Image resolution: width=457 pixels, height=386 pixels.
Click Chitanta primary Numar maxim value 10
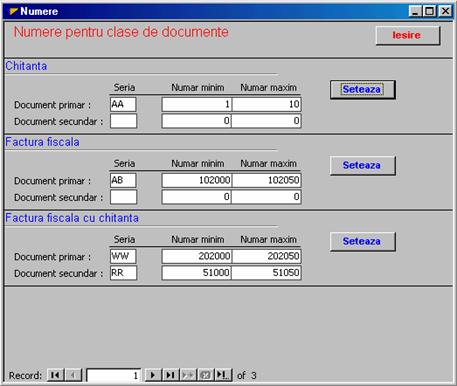pyautogui.click(x=266, y=104)
